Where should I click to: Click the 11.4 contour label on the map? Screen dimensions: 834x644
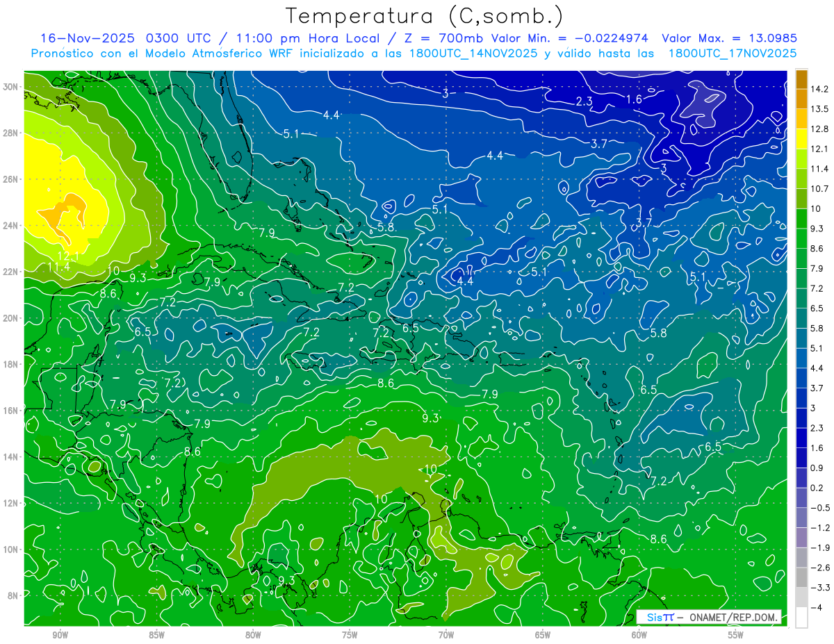(x=58, y=267)
